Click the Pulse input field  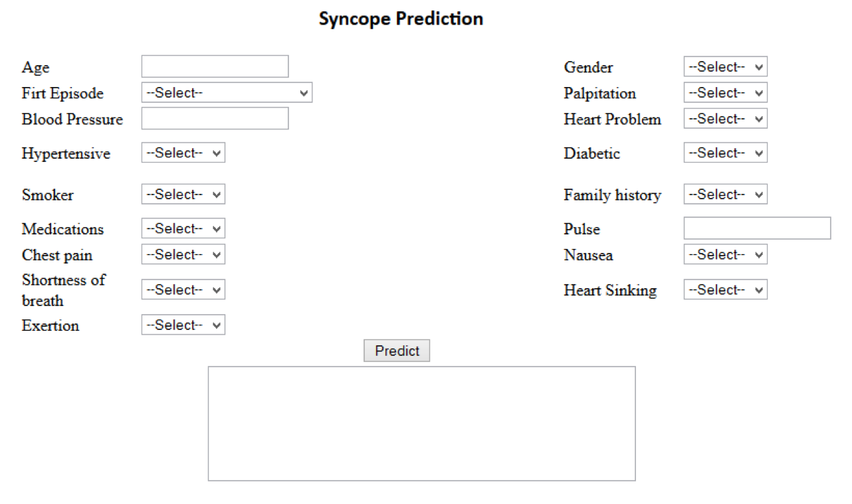(757, 228)
